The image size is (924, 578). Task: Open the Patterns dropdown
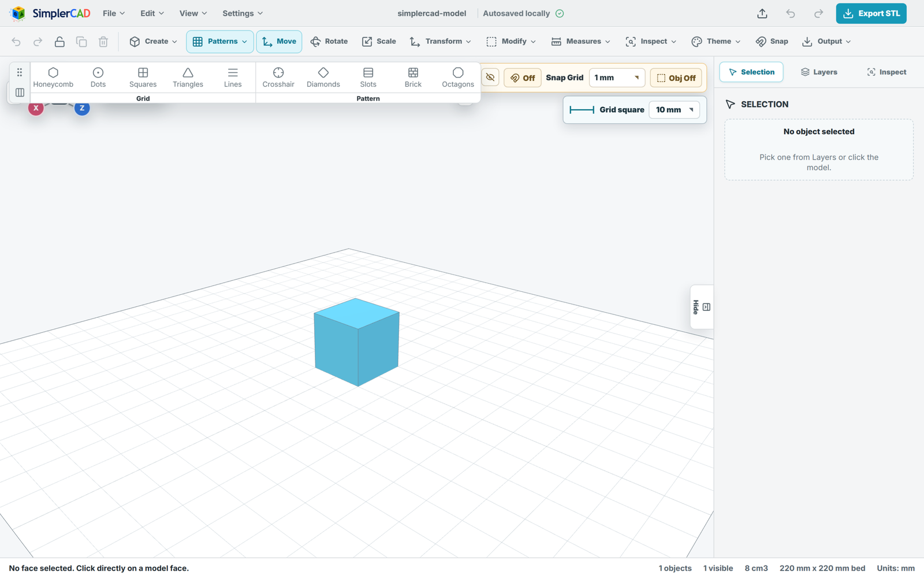click(220, 42)
